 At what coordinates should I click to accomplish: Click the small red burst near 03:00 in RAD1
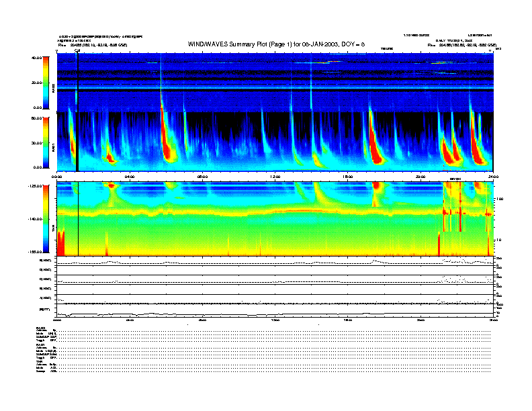coord(109,158)
